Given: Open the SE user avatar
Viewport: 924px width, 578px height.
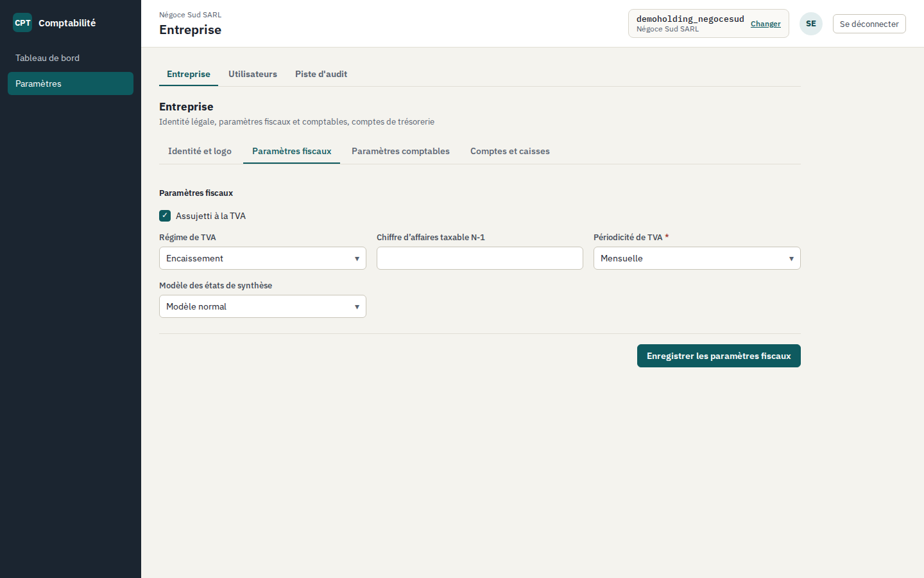Looking at the screenshot, I should (x=811, y=24).
